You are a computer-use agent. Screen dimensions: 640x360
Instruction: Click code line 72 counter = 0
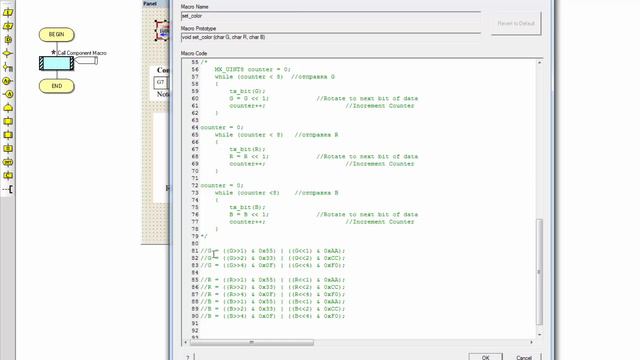coord(222,186)
